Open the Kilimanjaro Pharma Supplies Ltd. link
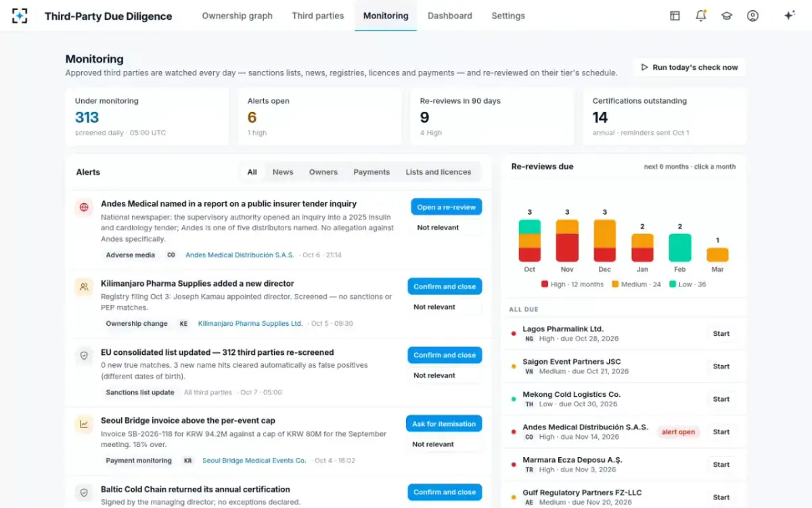 tap(250, 324)
